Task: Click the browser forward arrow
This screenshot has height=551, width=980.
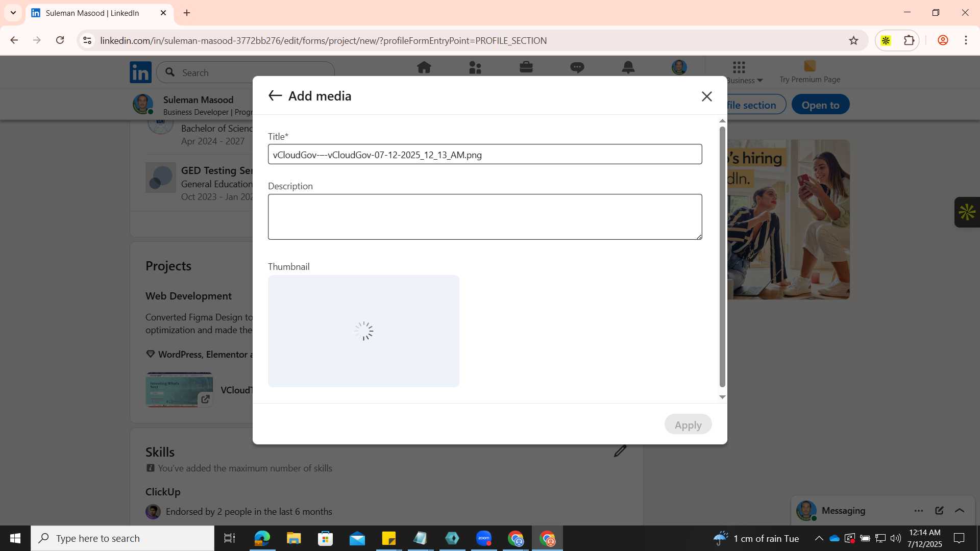Action: (37, 40)
